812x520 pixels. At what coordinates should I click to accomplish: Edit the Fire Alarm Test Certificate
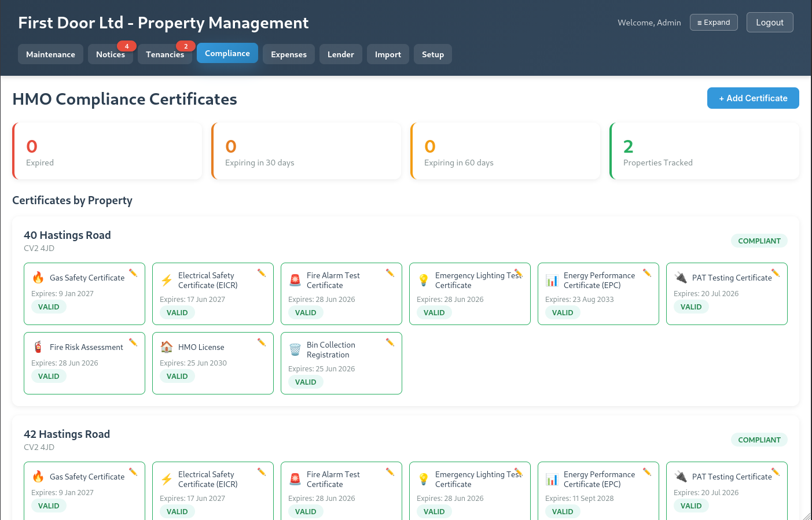click(x=391, y=272)
